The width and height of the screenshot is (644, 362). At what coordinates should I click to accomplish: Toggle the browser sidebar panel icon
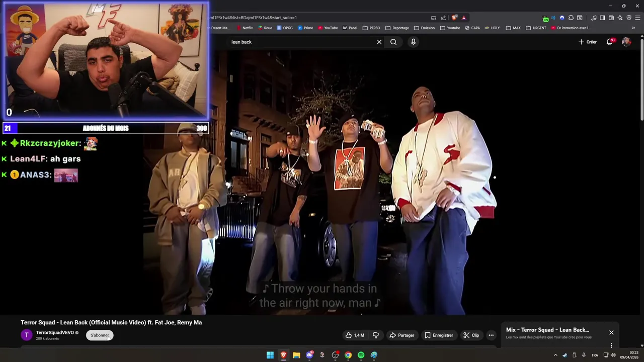pos(602,18)
